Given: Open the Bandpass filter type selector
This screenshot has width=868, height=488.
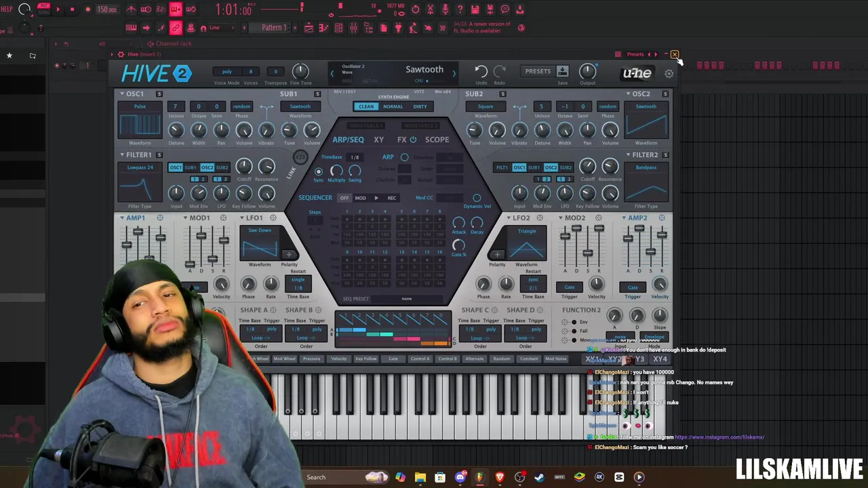Looking at the screenshot, I should [x=646, y=167].
